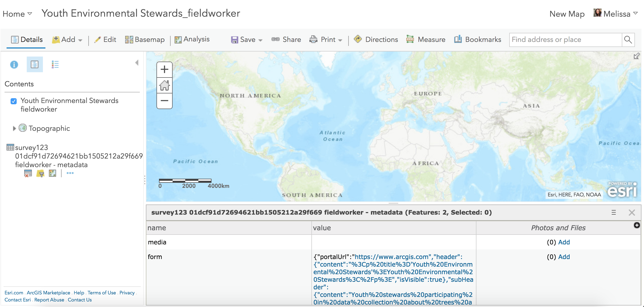
Task: Open table options menu icon
Action: (614, 213)
